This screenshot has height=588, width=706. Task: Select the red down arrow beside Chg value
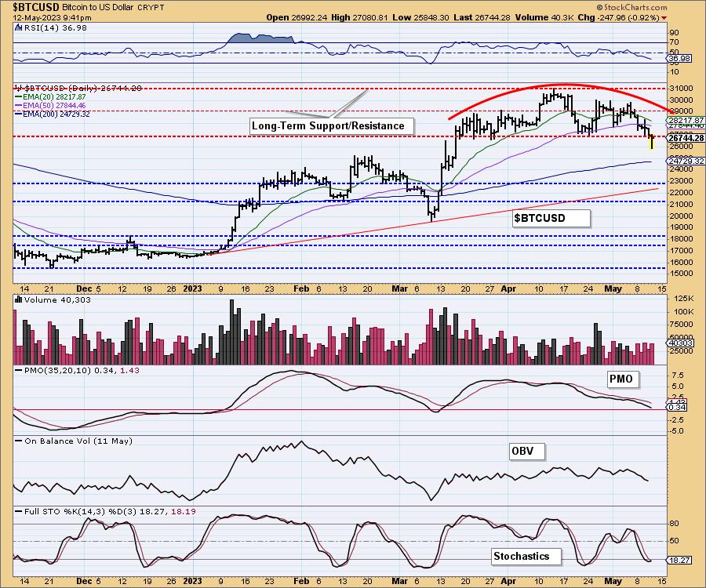664,18
